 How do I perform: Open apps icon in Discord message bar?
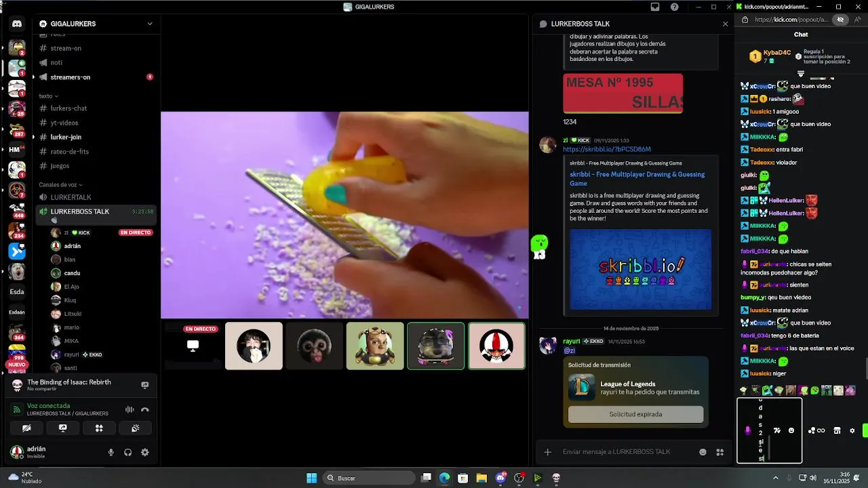[719, 452]
